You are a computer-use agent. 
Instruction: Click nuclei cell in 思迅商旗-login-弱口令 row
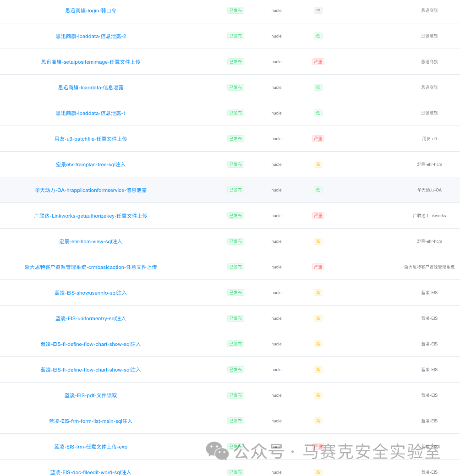(x=277, y=11)
